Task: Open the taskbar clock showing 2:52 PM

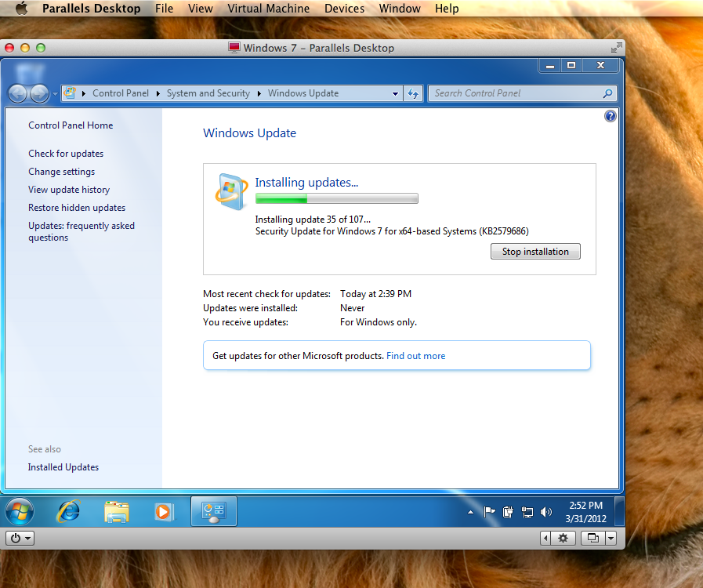Action: (x=585, y=512)
